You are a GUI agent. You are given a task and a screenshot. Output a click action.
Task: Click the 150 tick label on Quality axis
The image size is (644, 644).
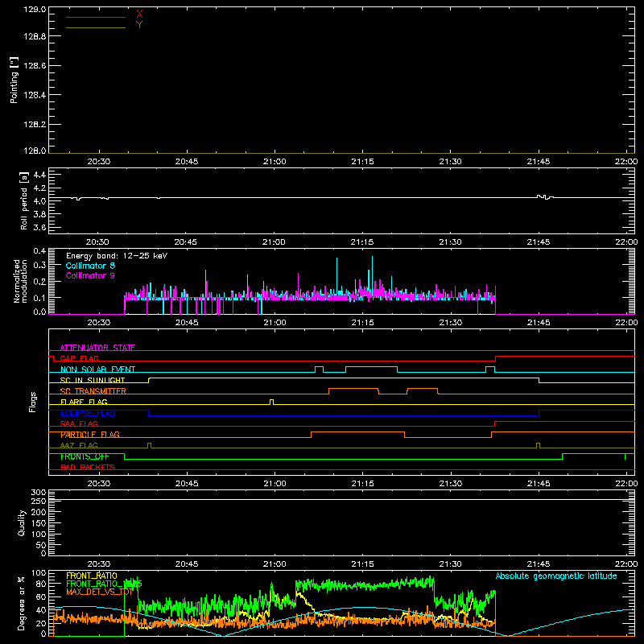(39, 523)
